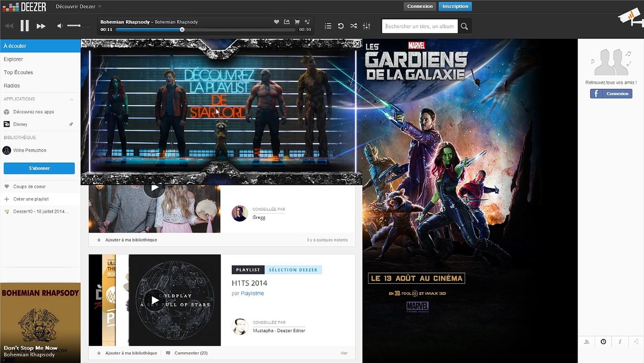Image resolution: width=644 pixels, height=363 pixels.
Task: Open the H1TS 2014 playlist title
Action: [249, 283]
